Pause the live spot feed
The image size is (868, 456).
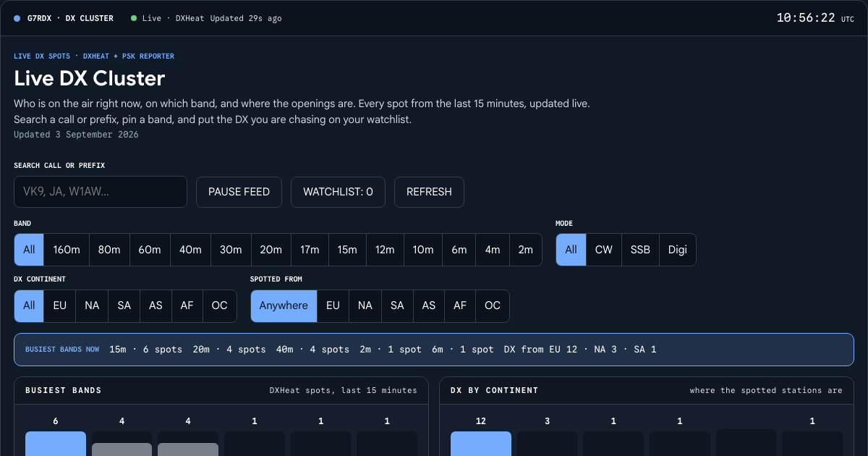(x=239, y=192)
